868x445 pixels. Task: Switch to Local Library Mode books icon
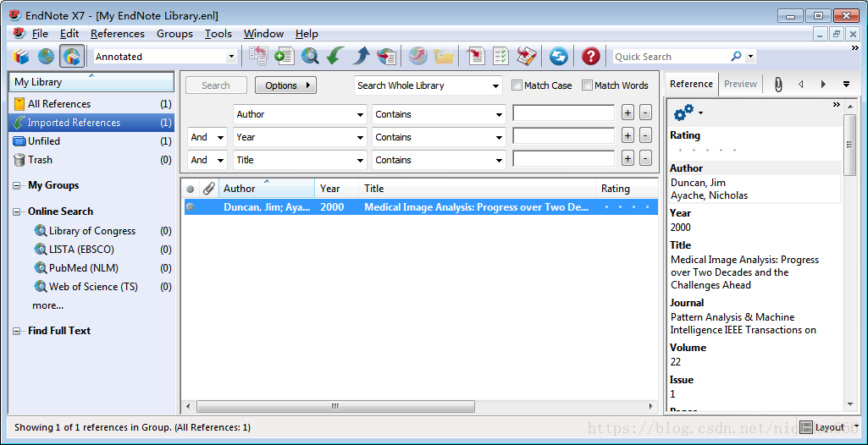click(x=21, y=57)
